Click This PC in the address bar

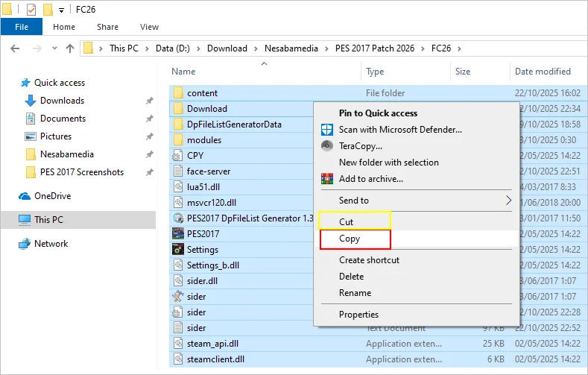pos(124,48)
